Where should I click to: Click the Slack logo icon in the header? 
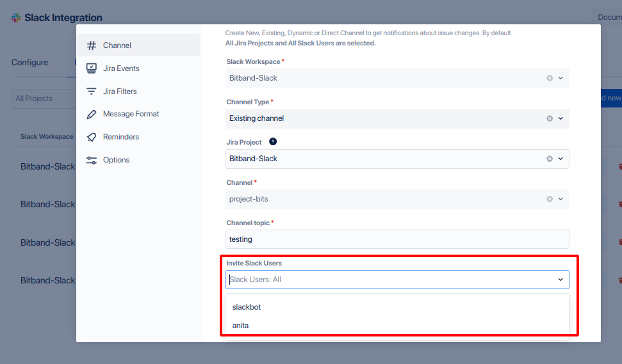pyautogui.click(x=16, y=18)
